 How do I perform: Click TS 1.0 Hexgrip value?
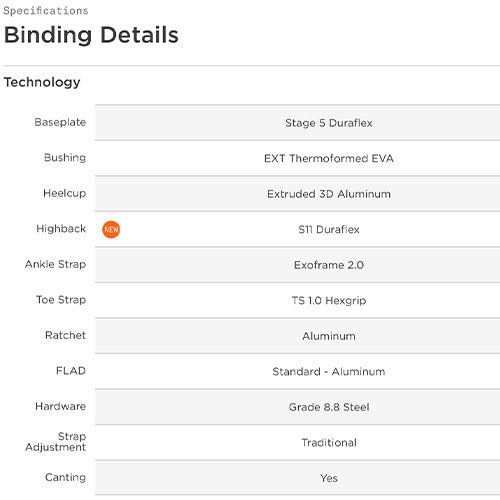tap(329, 301)
